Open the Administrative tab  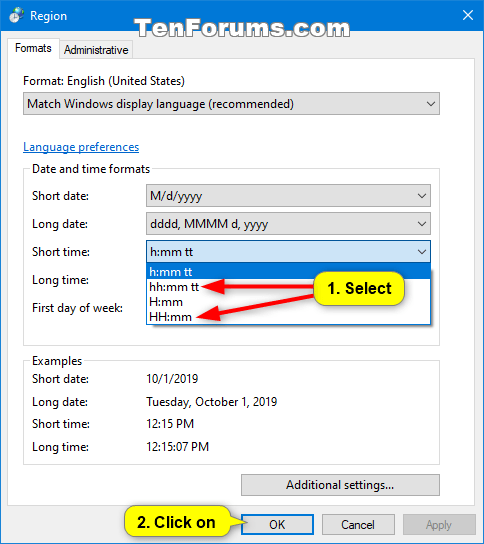[96, 50]
